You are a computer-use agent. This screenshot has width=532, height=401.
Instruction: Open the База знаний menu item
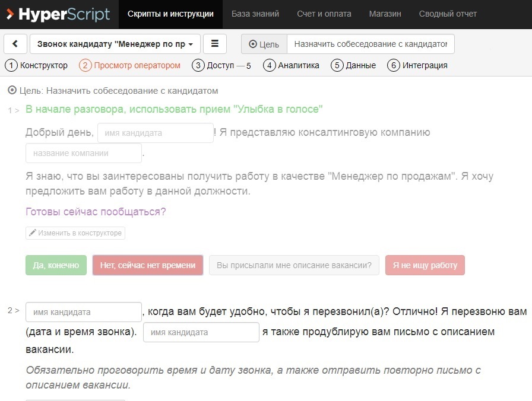pyautogui.click(x=255, y=14)
